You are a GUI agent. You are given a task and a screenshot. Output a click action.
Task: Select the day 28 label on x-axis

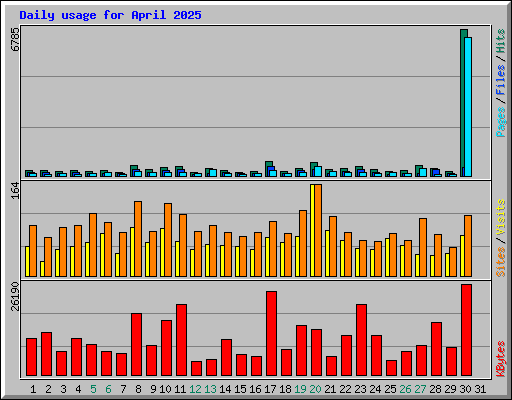435,389
